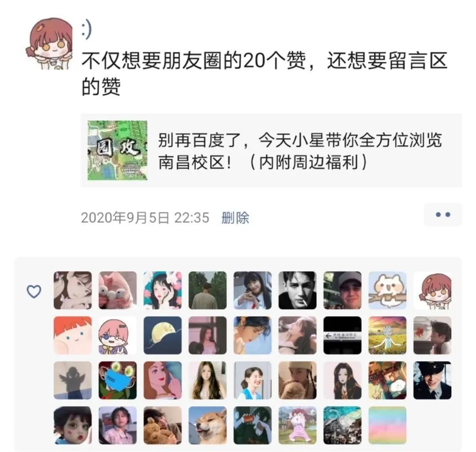Select the white hamster on branch avatar

(387, 291)
